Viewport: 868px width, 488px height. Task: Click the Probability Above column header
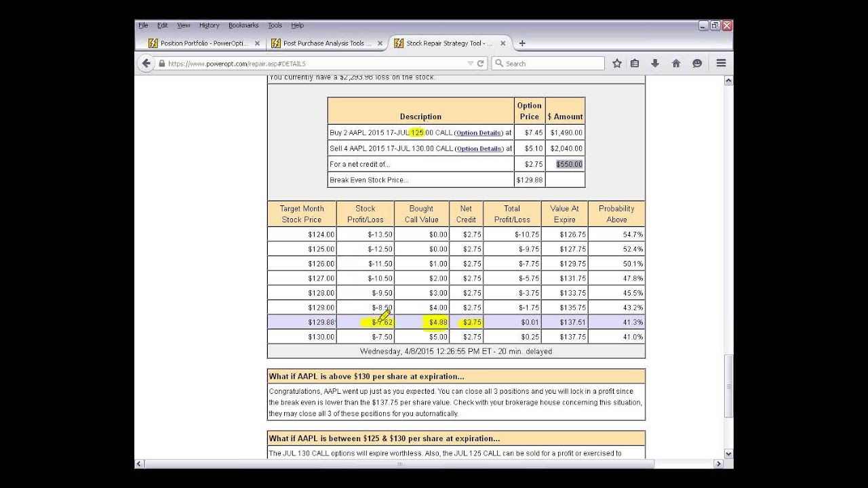pyautogui.click(x=616, y=214)
